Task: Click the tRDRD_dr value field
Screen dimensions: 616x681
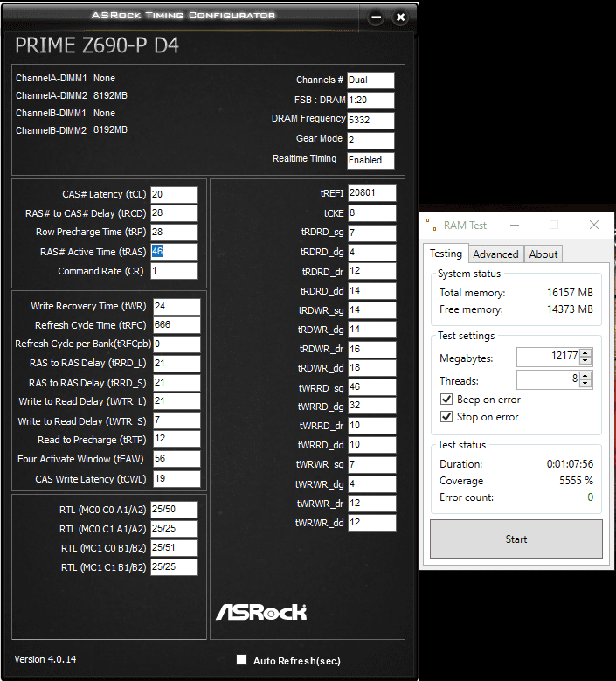Action: click(x=372, y=271)
